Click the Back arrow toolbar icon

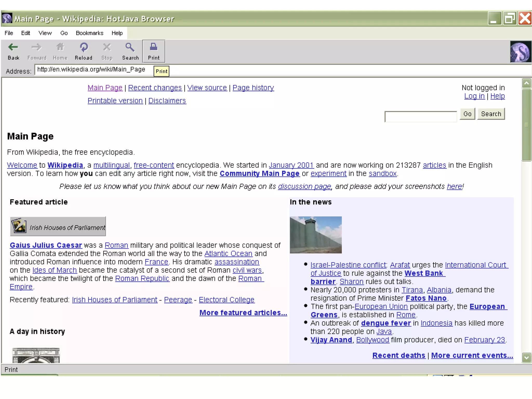(x=13, y=48)
